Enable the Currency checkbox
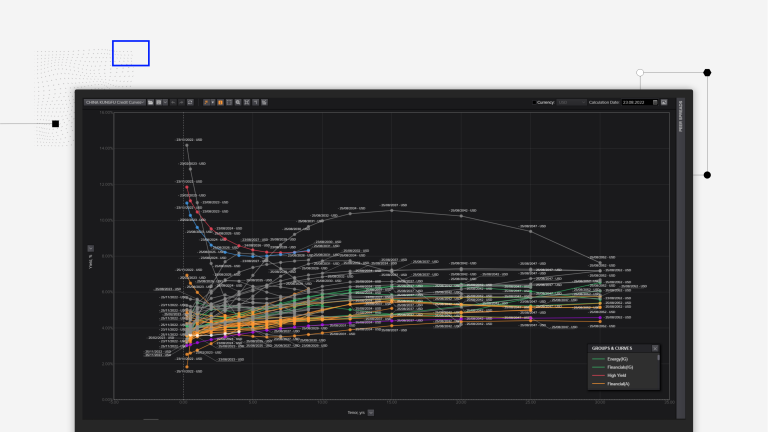 (533, 102)
